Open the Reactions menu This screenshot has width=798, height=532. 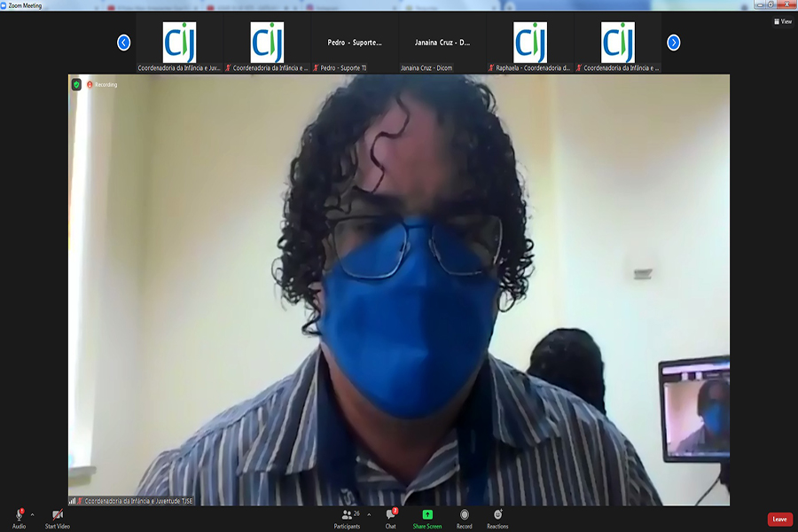pyautogui.click(x=497, y=515)
